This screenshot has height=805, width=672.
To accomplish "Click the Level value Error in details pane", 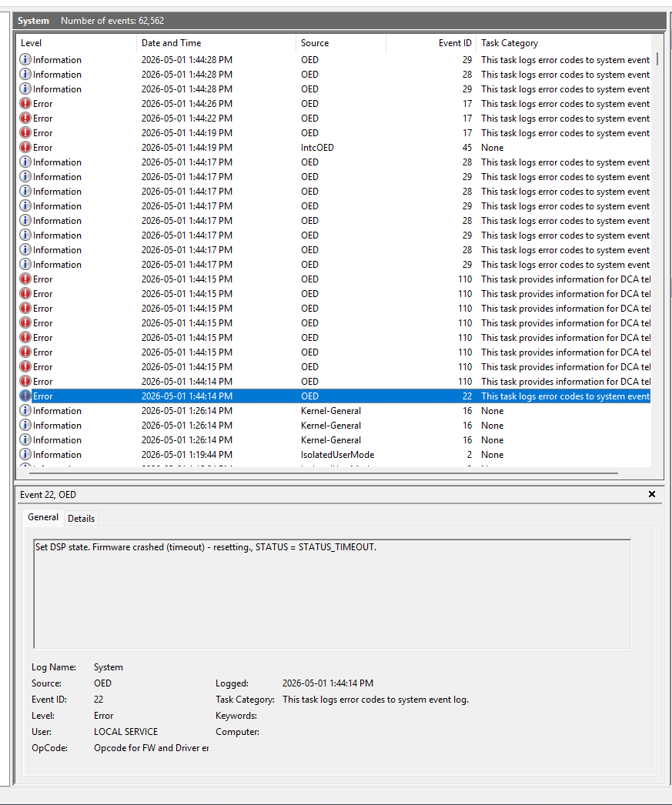I will coord(103,716).
